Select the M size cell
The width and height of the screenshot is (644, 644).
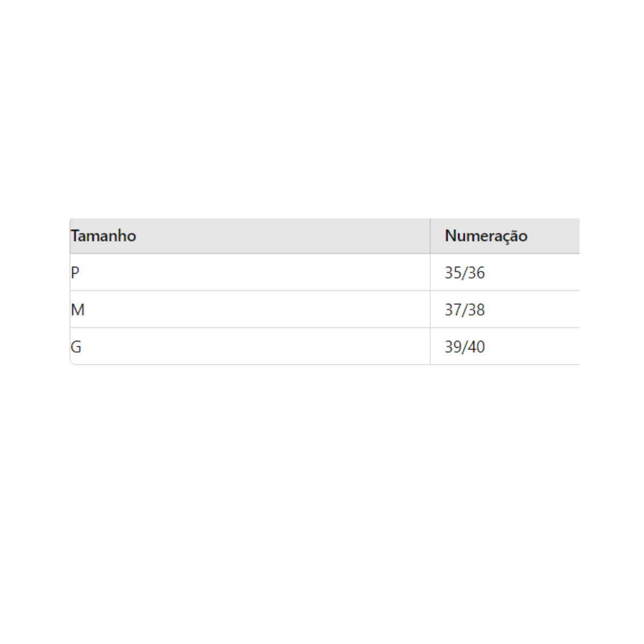point(78,310)
